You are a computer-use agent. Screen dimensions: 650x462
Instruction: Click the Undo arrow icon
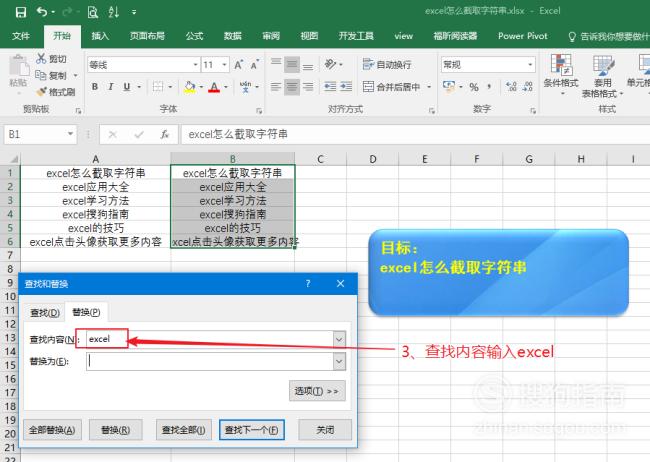(42, 12)
